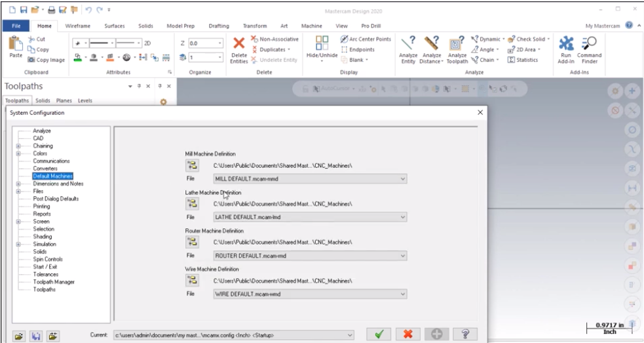Image resolution: width=644 pixels, height=343 pixels.
Task: Select Analyze in configuration tree
Action: click(42, 131)
